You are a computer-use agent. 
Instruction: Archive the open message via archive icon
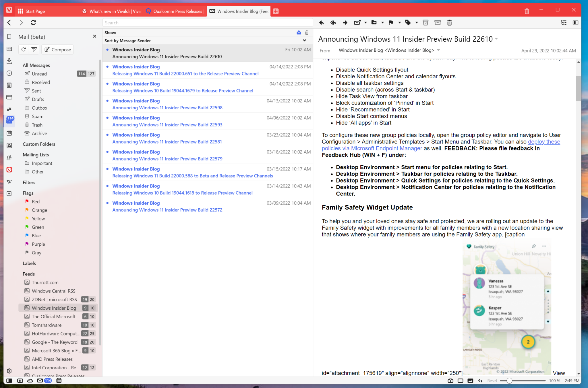pos(438,22)
